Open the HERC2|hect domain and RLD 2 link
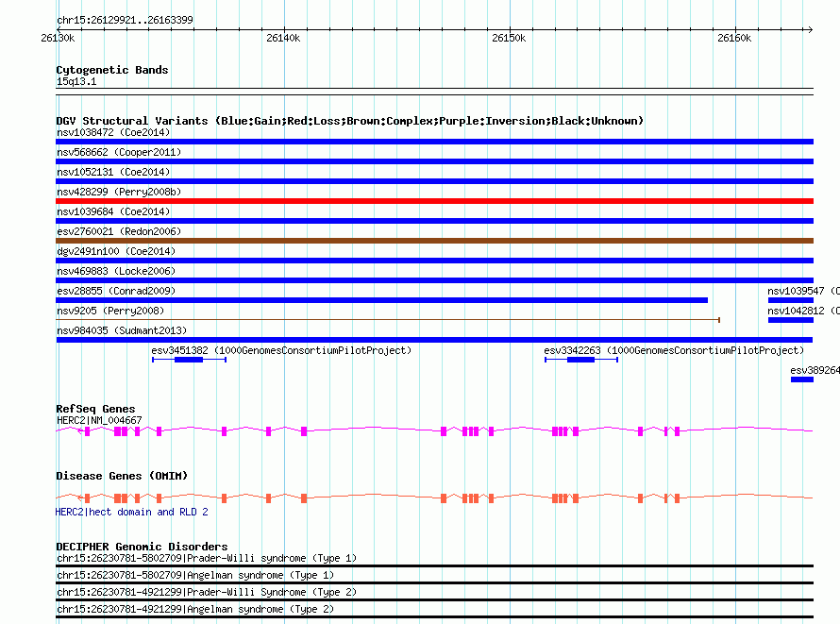Viewport: 840px width, 624px height. point(132,512)
